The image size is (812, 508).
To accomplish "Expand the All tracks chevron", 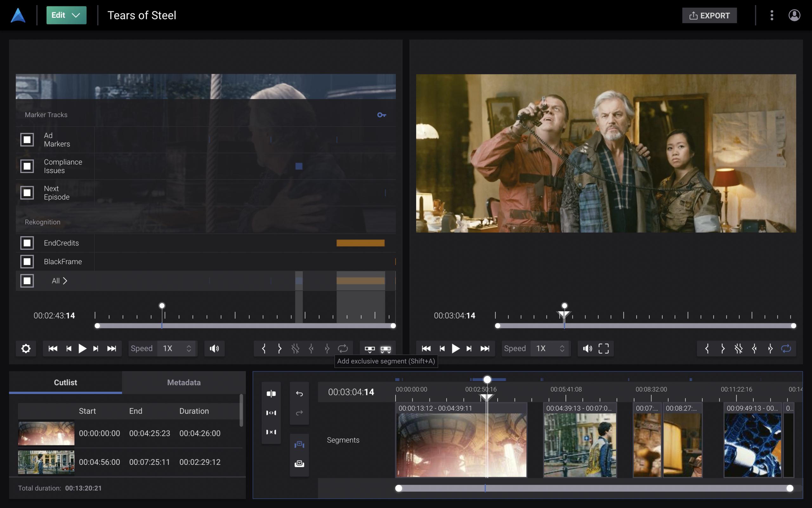I will click(x=65, y=281).
